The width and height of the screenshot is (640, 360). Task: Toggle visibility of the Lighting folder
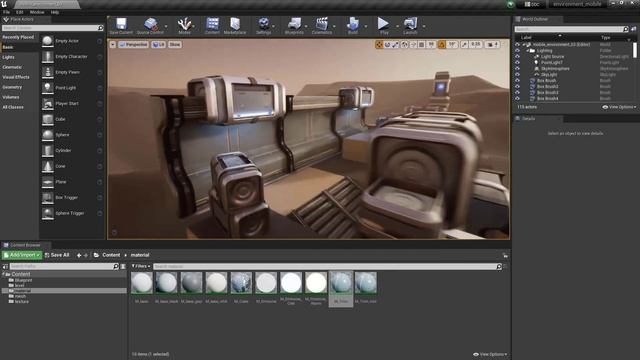tap(517, 51)
